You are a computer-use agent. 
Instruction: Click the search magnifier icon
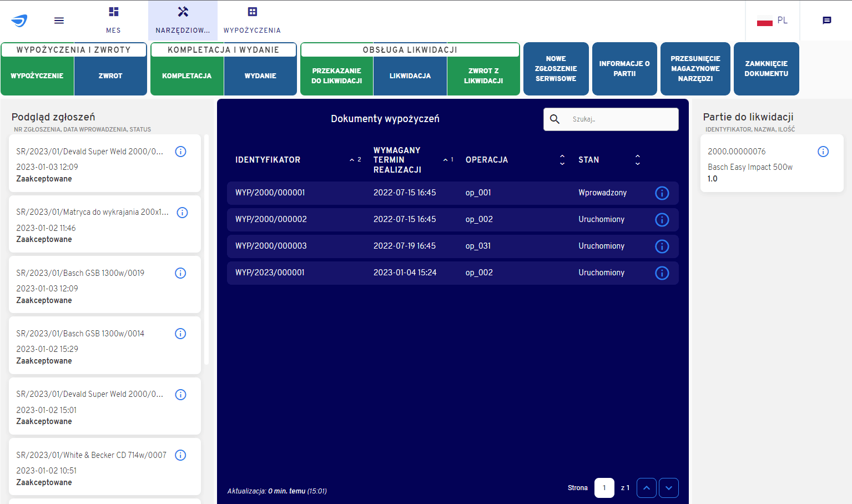[x=554, y=119]
